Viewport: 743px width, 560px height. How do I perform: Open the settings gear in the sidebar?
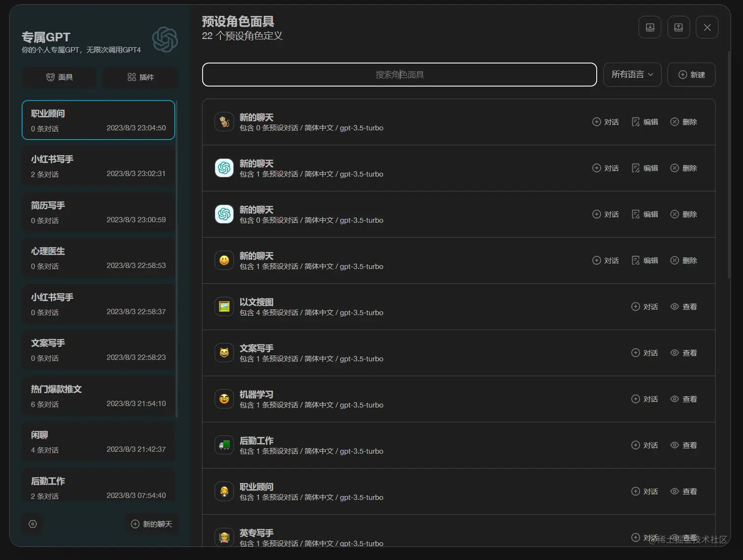pyautogui.click(x=32, y=524)
